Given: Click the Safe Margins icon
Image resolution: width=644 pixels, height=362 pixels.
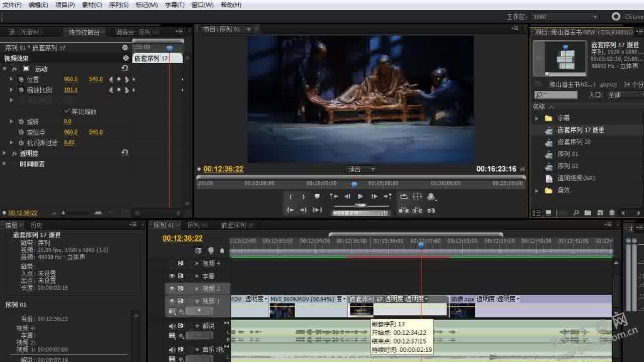Looking at the screenshot, I should coord(417,197).
